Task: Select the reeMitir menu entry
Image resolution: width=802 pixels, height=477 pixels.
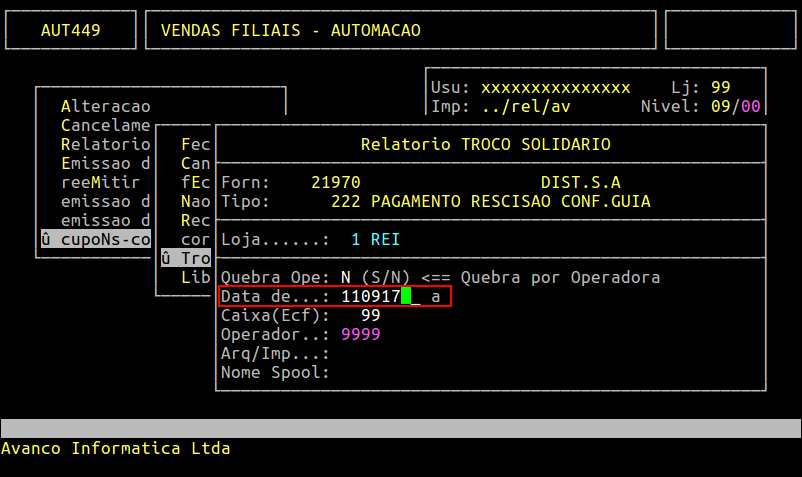Action: click(100, 183)
